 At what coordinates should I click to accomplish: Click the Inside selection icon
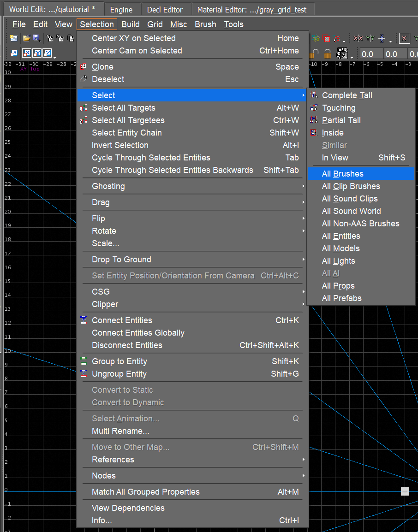pos(314,133)
